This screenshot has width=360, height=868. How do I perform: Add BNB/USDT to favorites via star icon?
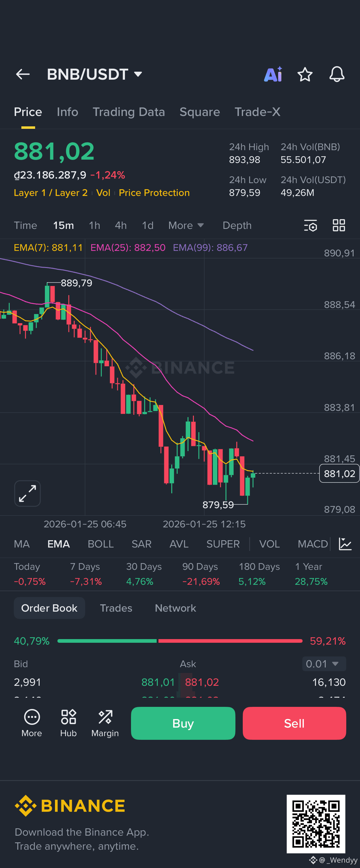pyautogui.click(x=305, y=74)
